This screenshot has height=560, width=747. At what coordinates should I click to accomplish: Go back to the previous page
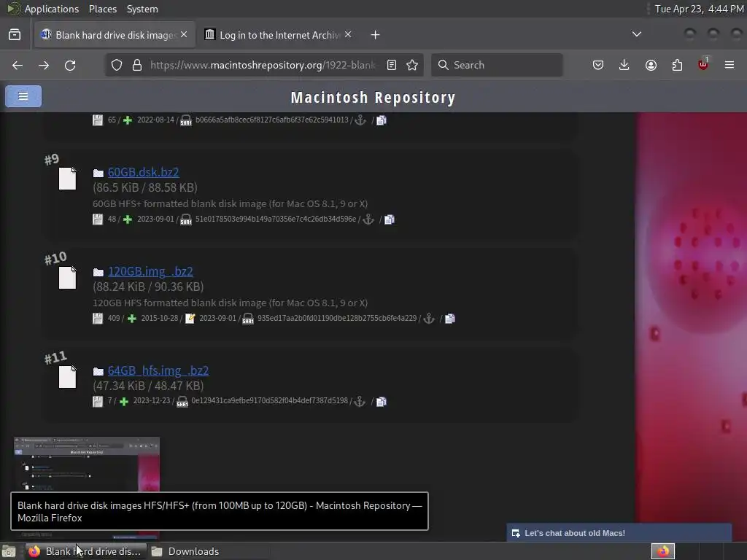18,65
